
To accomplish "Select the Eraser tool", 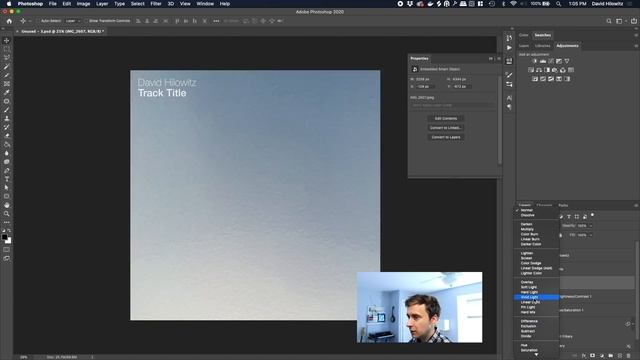I will point(7,136).
